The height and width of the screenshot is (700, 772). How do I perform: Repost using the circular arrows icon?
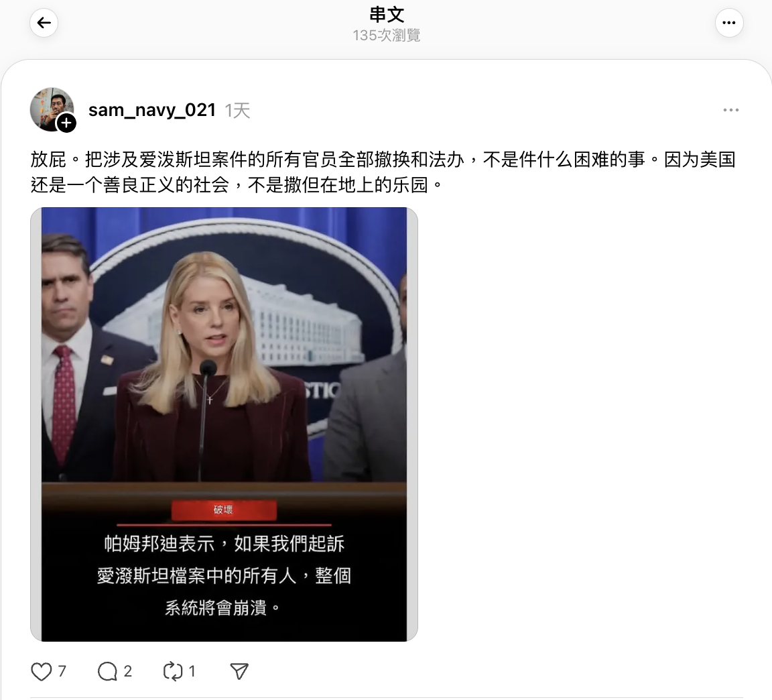(x=173, y=671)
